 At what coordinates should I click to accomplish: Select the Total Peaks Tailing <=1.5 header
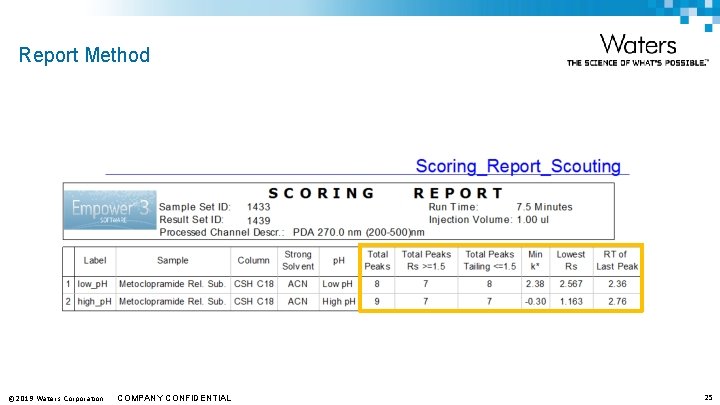tap(489, 260)
